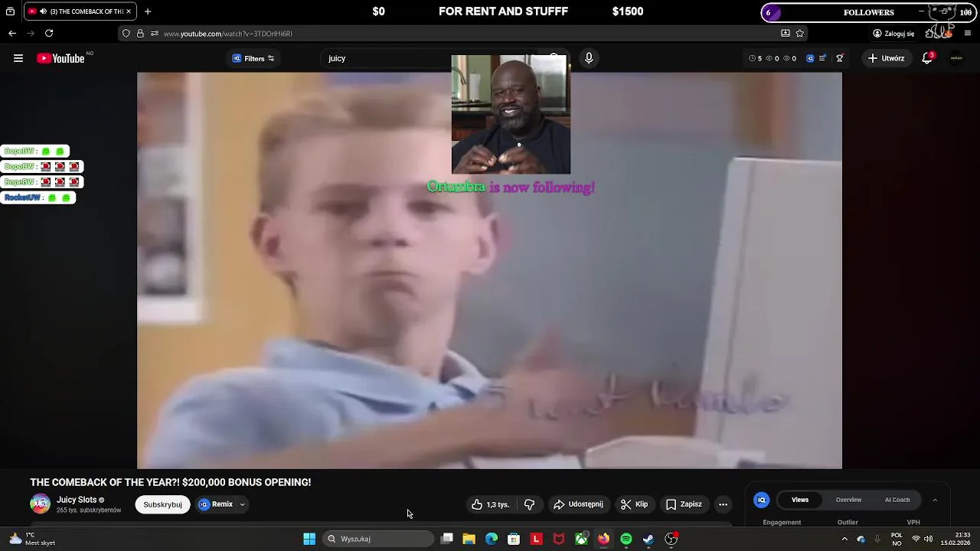Open Microsoft Store from the taskbar
Viewport: 980px width, 551px height.
coord(514,539)
